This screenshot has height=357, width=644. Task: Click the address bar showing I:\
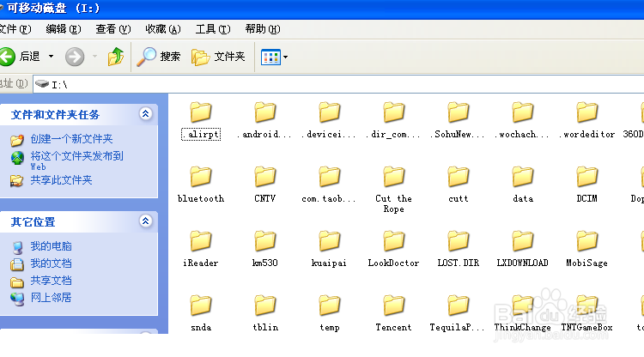pyautogui.click(x=338, y=85)
